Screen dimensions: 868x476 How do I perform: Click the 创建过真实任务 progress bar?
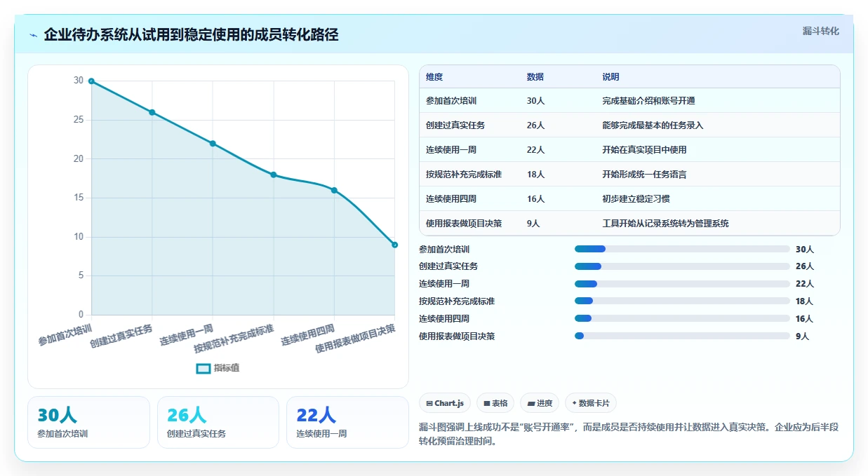tap(682, 266)
